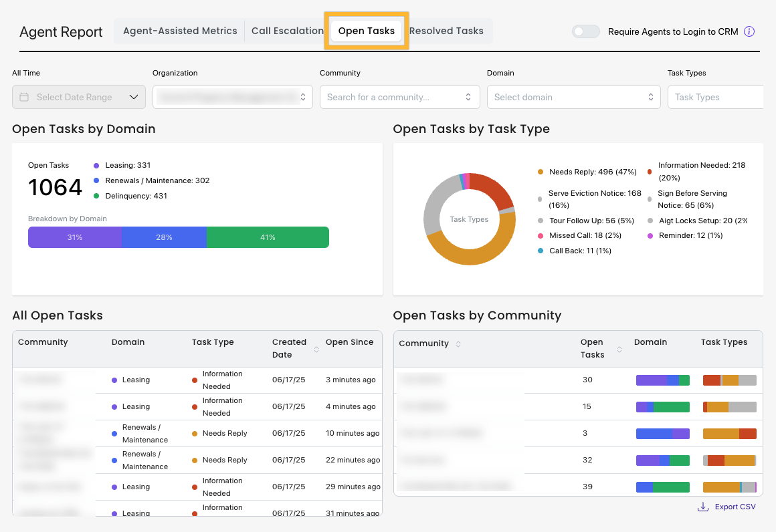Click the 3 minutes ago task row cell
This screenshot has width=776, height=532.
pos(351,380)
